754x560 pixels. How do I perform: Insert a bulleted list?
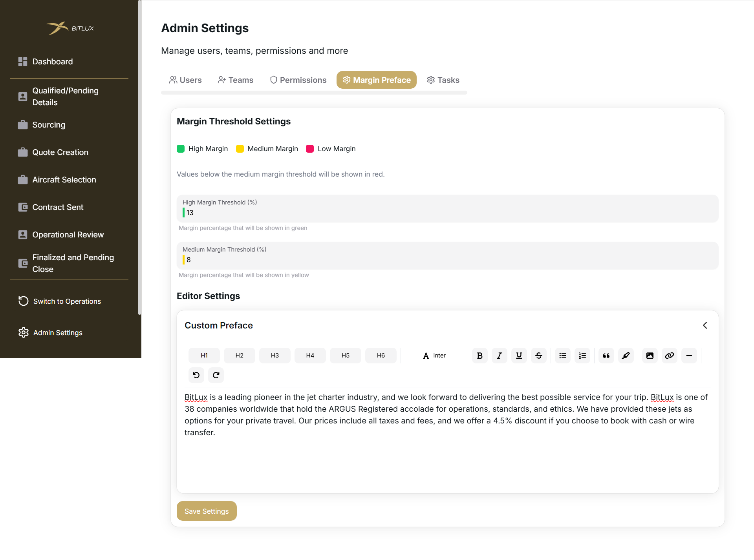click(x=562, y=356)
